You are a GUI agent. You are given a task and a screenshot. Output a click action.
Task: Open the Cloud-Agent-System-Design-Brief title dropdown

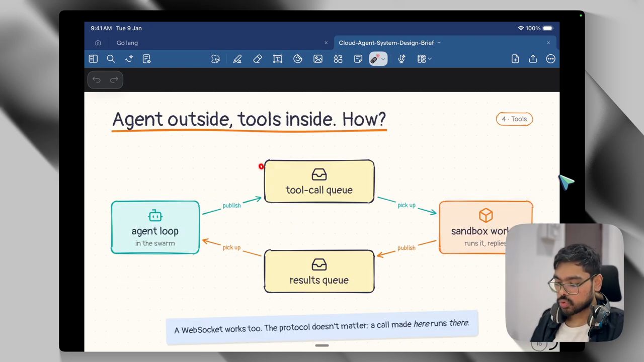(439, 43)
